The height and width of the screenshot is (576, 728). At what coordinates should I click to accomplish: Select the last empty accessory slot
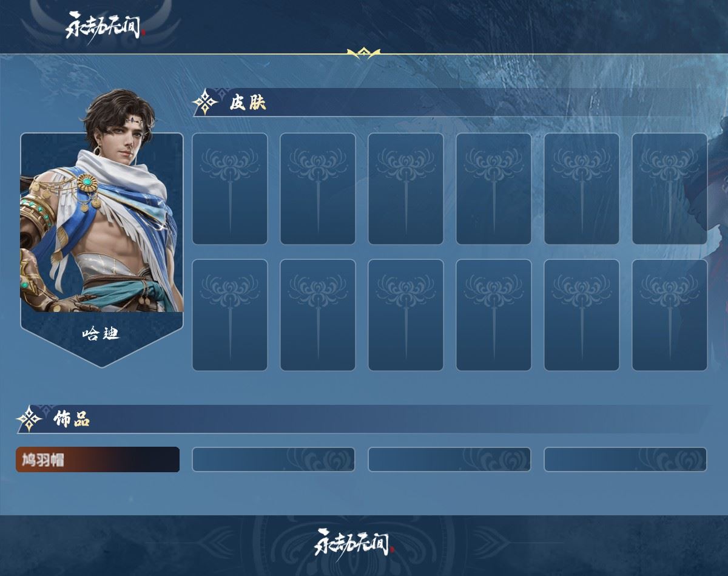[x=625, y=459]
